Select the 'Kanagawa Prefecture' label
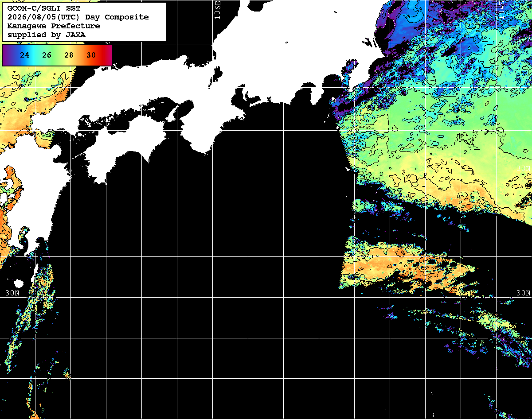 coord(53,26)
